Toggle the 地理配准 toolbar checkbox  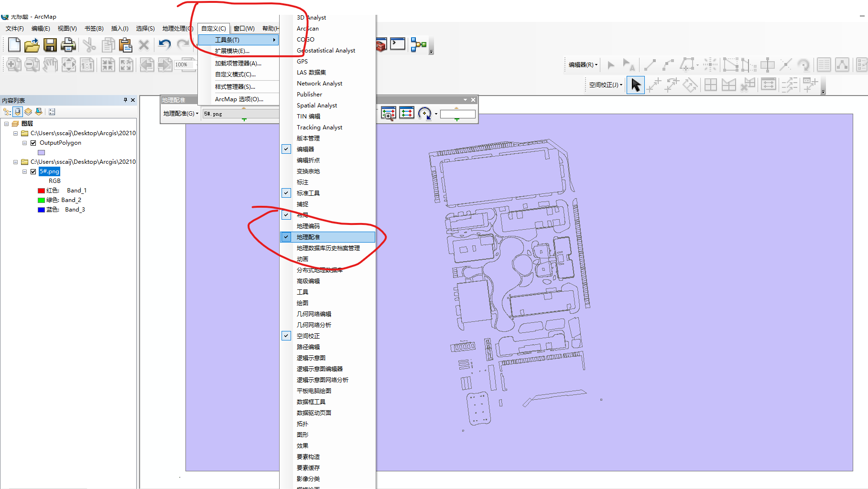click(x=286, y=236)
